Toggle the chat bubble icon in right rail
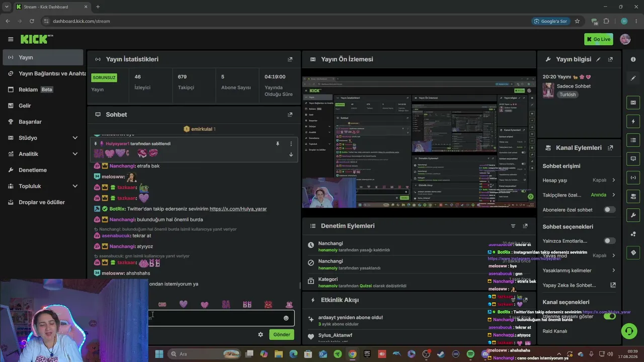This screenshot has height=362, width=644. [633, 159]
